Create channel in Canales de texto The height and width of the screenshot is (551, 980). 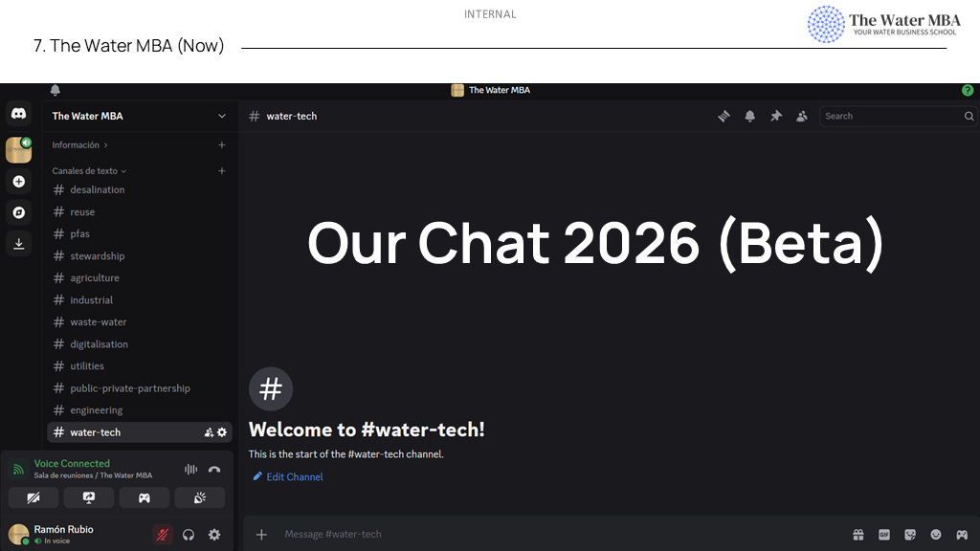tap(222, 170)
